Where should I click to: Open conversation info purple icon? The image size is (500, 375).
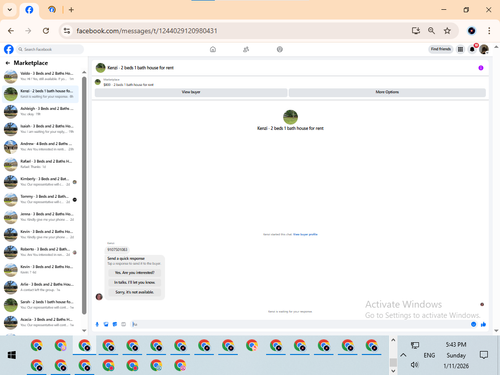(x=481, y=68)
